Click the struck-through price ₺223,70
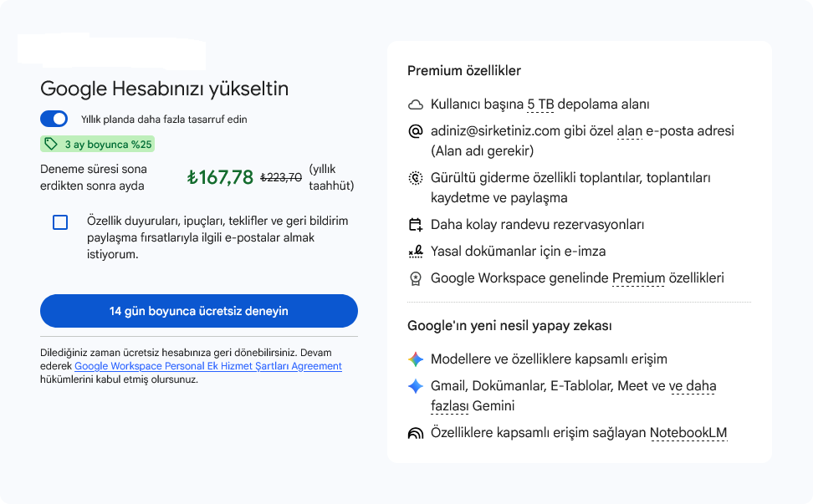The image size is (813, 504). pos(281,177)
